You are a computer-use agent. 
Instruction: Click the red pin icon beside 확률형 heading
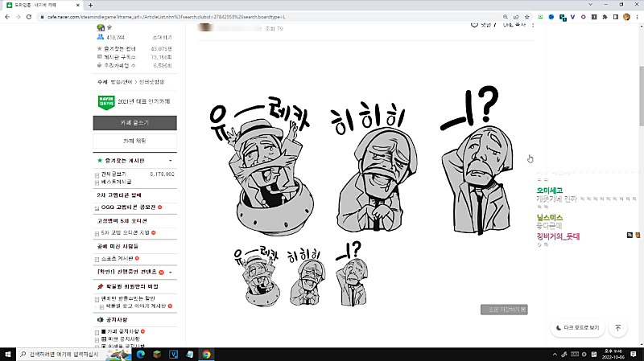pyautogui.click(x=100, y=286)
